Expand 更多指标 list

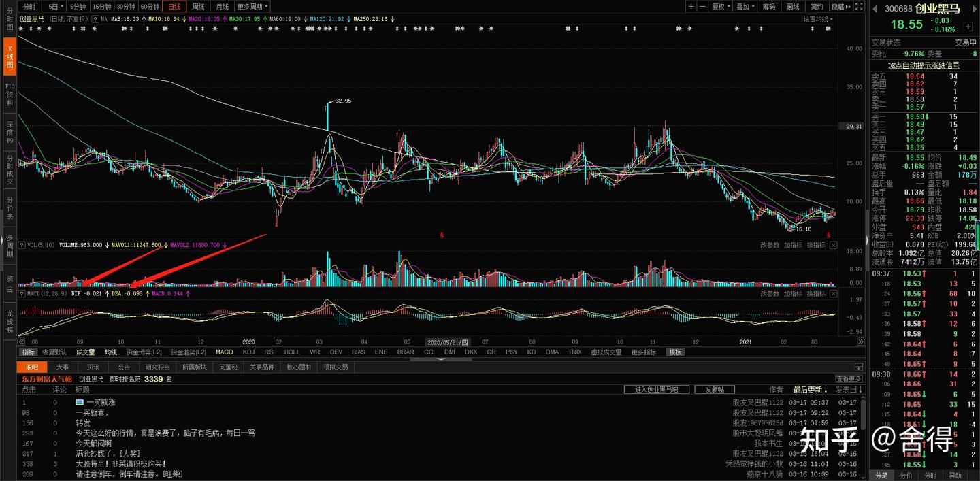click(644, 352)
